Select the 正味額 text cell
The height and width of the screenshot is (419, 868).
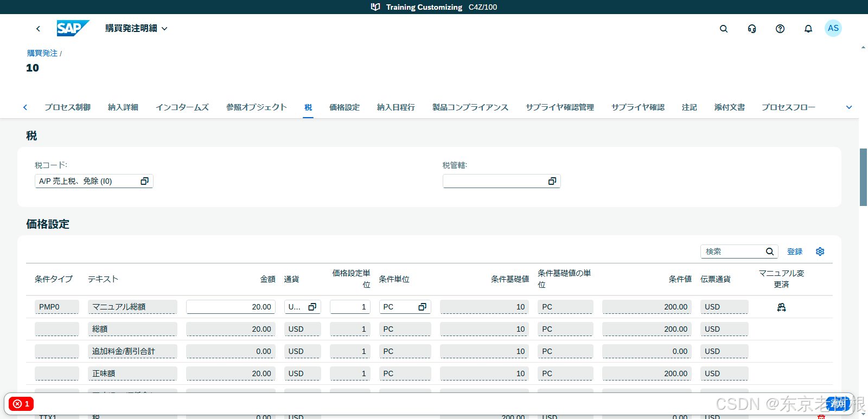point(132,373)
